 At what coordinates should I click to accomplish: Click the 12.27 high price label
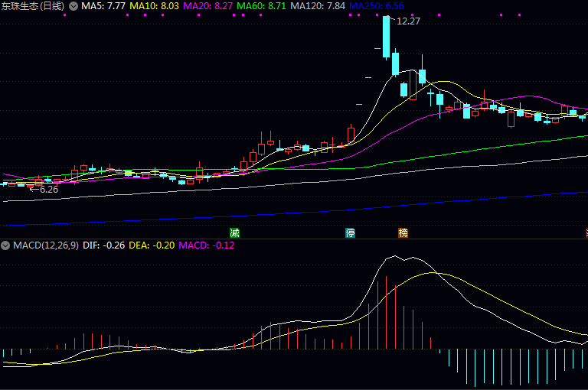click(x=408, y=21)
